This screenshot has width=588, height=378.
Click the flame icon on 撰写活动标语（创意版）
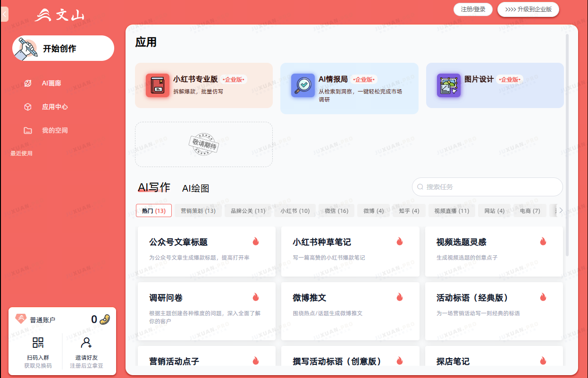click(x=400, y=361)
